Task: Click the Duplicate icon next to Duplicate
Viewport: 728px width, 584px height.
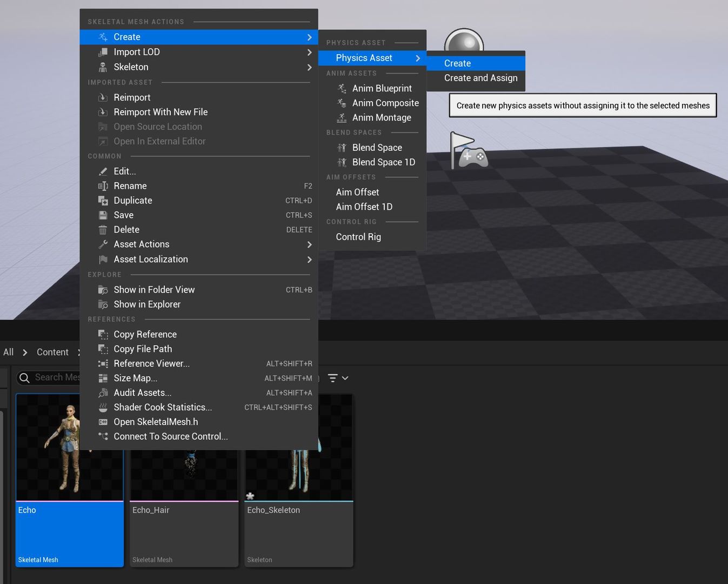Action: (x=103, y=200)
